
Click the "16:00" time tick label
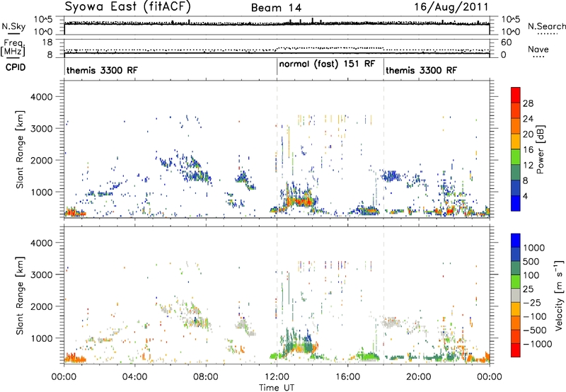click(347, 377)
